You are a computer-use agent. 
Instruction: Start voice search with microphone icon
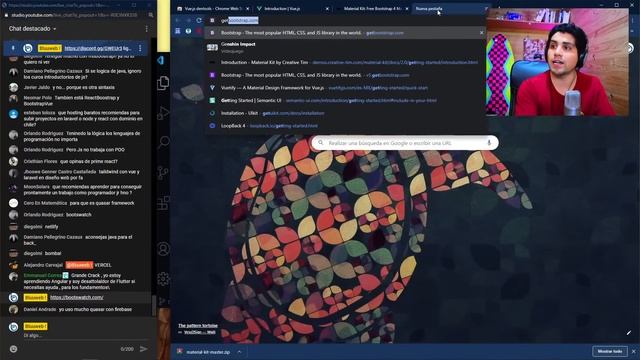pos(489,143)
